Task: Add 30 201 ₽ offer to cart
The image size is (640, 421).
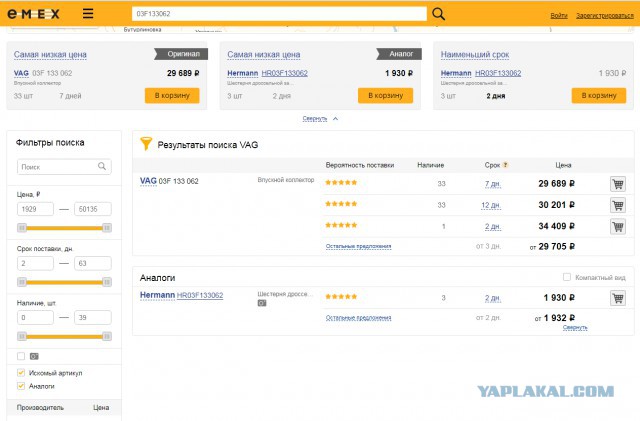Action: tap(618, 205)
